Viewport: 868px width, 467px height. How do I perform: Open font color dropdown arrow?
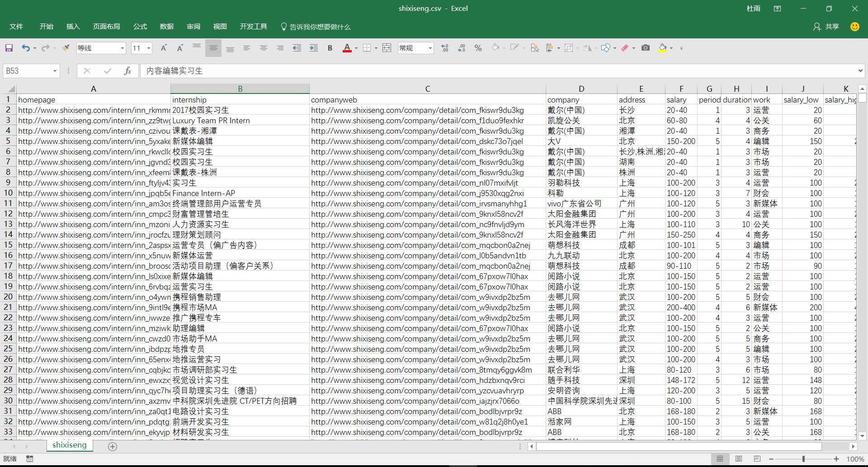coord(356,48)
